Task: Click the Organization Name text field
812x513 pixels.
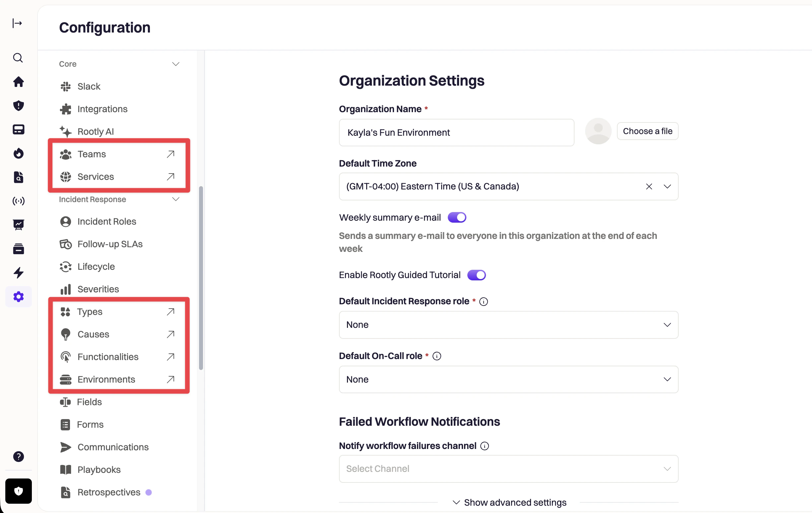Action: [x=456, y=132]
